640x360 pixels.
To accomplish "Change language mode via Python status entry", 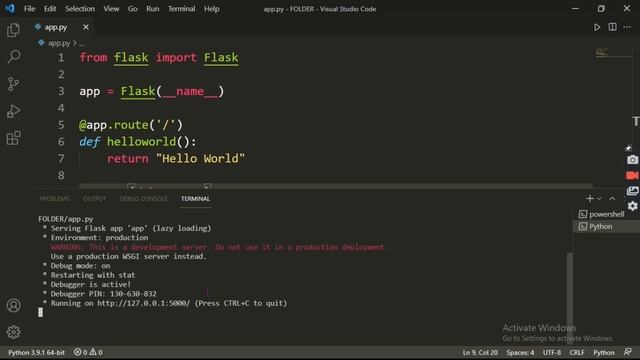I will click(x=604, y=352).
